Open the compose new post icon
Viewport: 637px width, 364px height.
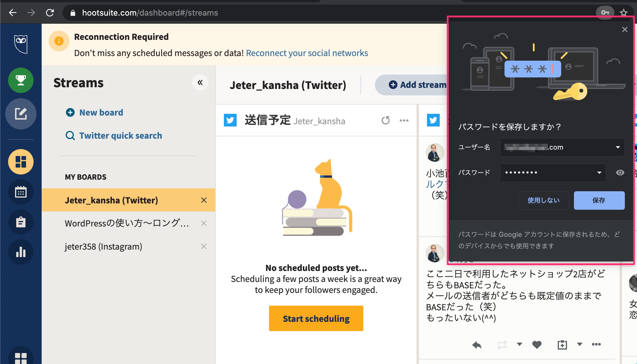(x=21, y=114)
